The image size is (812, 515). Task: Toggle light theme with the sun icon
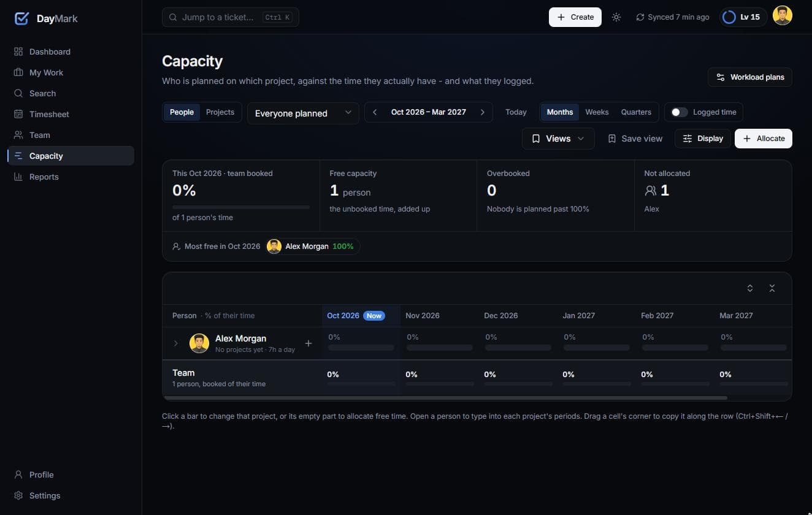click(x=616, y=17)
